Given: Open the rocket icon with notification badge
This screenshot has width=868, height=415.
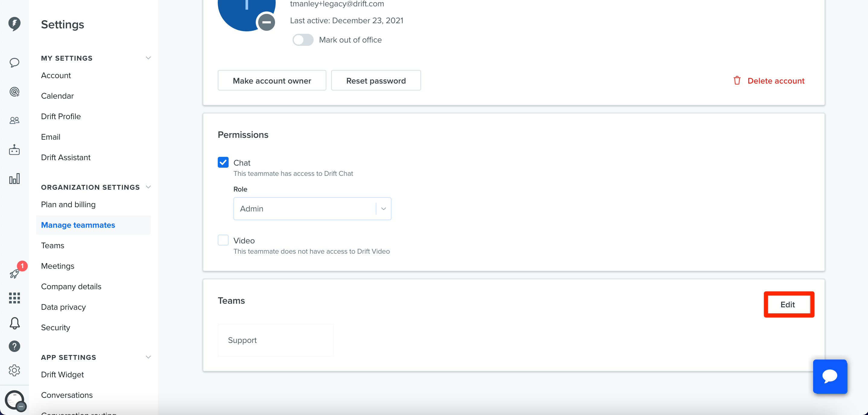Looking at the screenshot, I should 14,274.
